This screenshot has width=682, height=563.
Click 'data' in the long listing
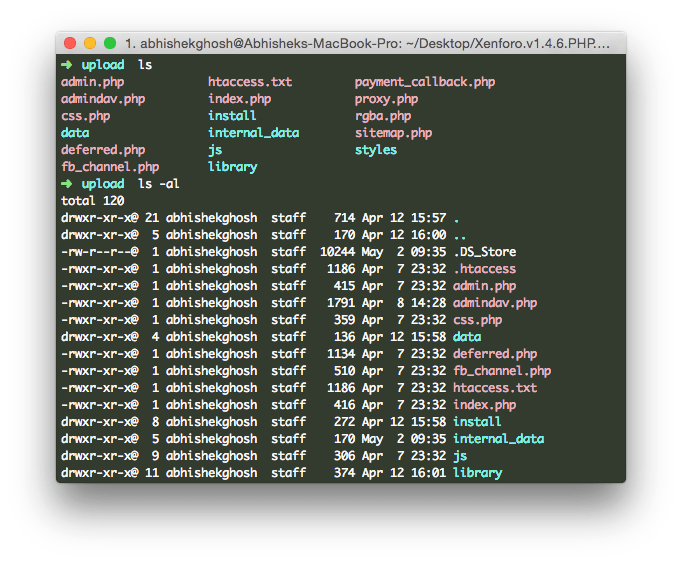tap(467, 337)
